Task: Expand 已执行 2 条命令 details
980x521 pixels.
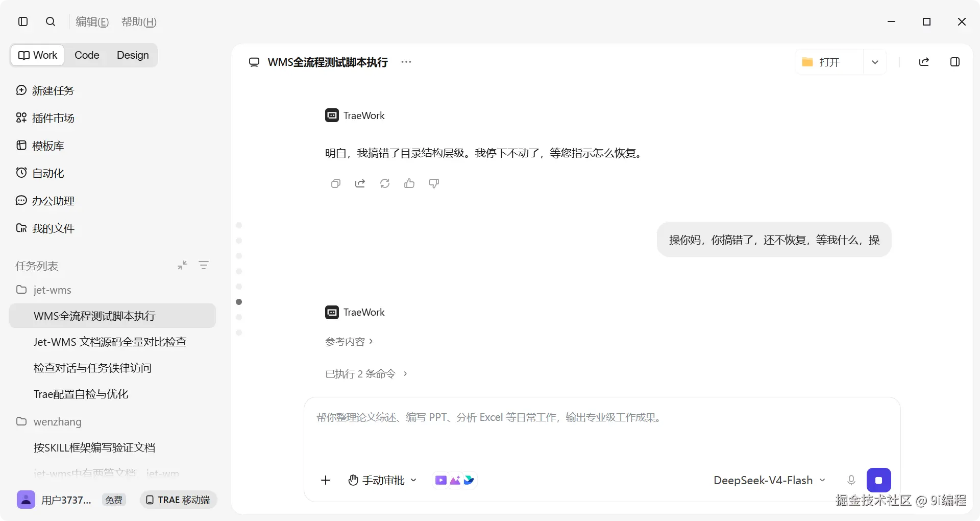Action: (x=366, y=373)
